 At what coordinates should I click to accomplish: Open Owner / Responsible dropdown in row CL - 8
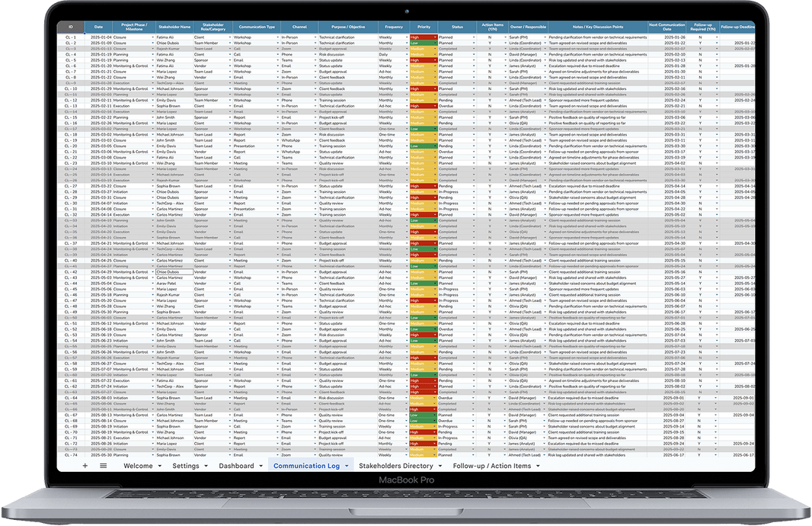pyautogui.click(x=545, y=77)
